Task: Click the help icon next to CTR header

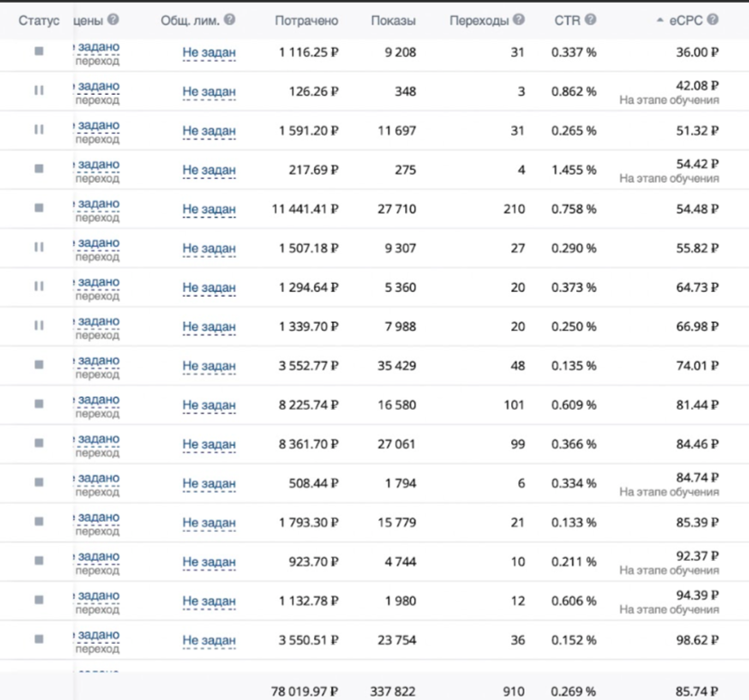Action: point(591,20)
